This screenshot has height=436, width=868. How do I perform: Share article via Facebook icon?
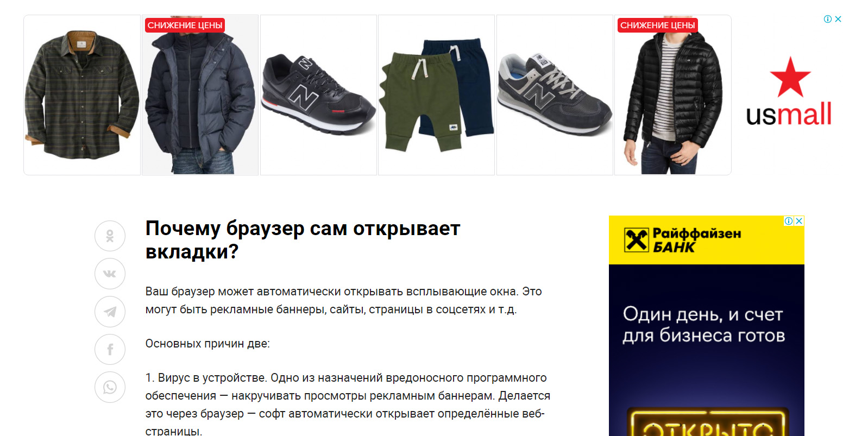110,349
